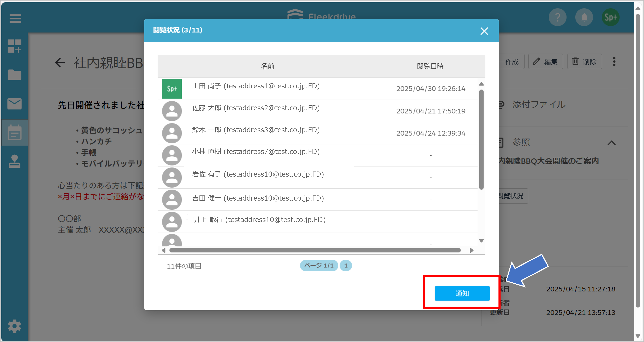This screenshot has height=342, width=644.
Task: Open the folder icon in the sidebar
Action: point(14,75)
